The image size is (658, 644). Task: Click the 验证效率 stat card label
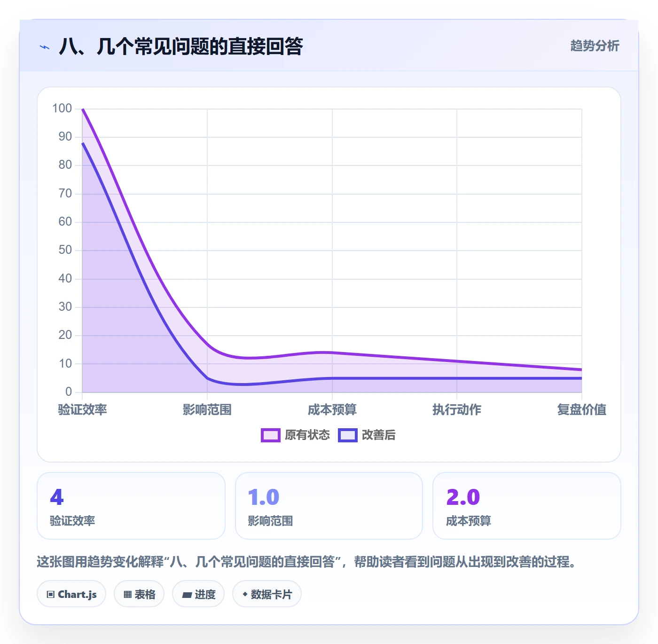tap(72, 521)
